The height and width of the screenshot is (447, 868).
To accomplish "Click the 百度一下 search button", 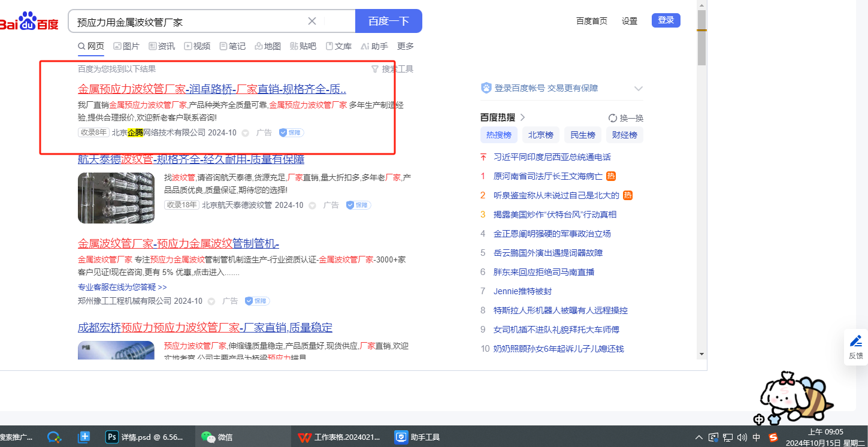I will [388, 22].
